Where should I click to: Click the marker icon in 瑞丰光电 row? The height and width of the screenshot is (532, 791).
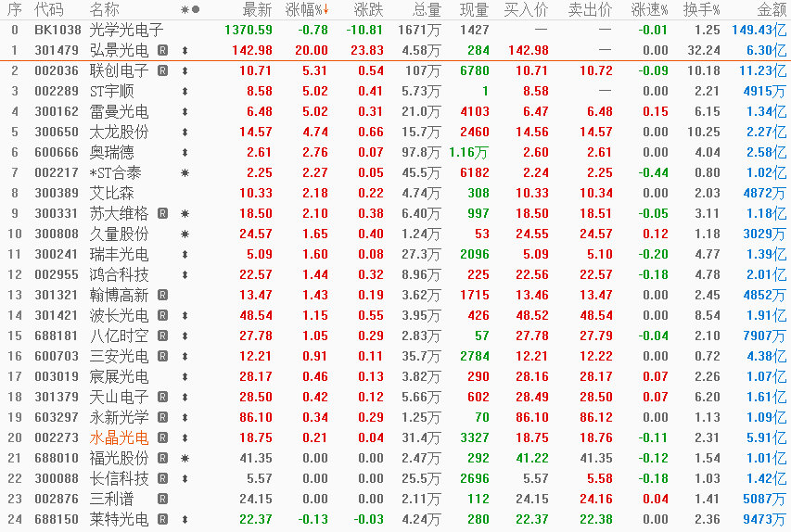pos(185,254)
